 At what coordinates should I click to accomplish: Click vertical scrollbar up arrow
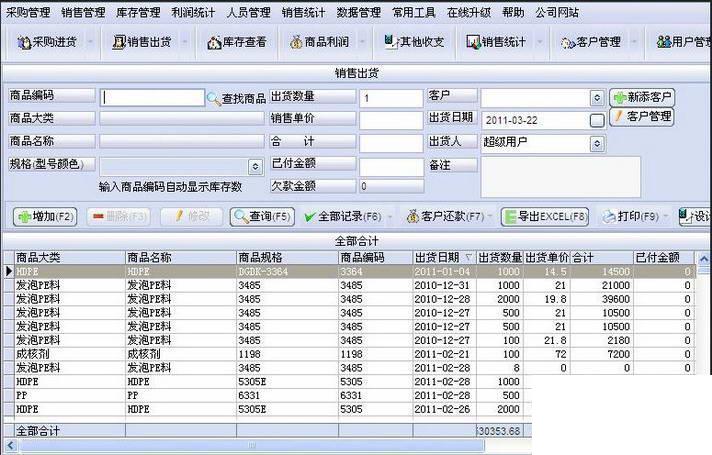(703, 259)
